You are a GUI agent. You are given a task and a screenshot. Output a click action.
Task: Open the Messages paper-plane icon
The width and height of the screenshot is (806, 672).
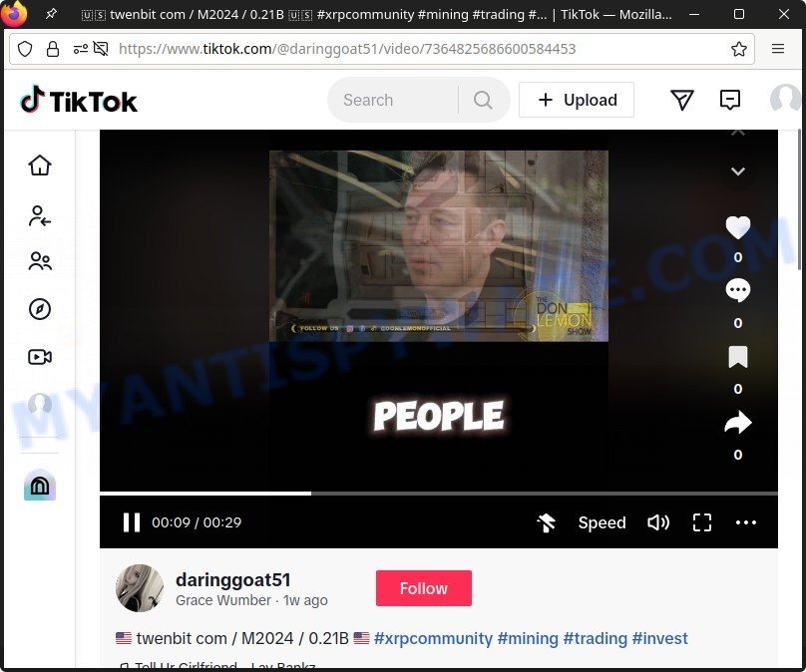point(682,100)
